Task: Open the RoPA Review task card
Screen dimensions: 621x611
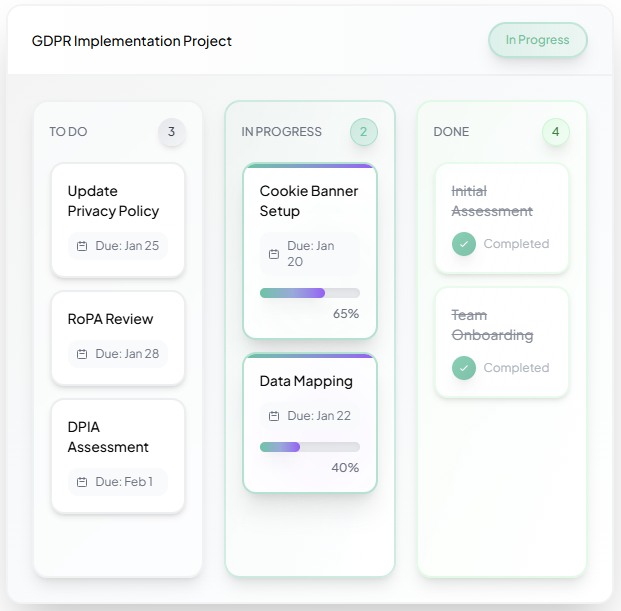Action: (x=118, y=338)
